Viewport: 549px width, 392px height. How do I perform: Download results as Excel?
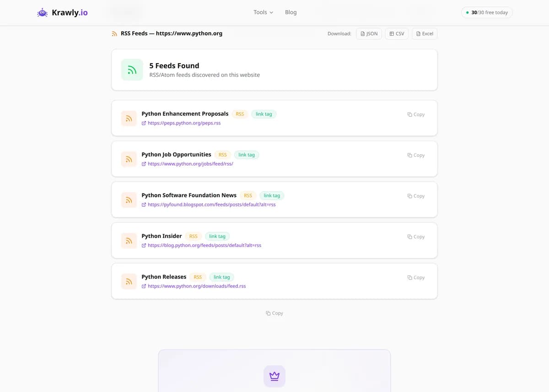(425, 34)
